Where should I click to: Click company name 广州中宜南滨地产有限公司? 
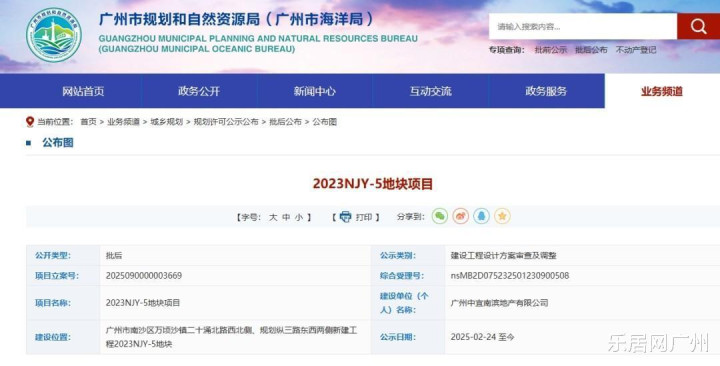click(x=499, y=303)
